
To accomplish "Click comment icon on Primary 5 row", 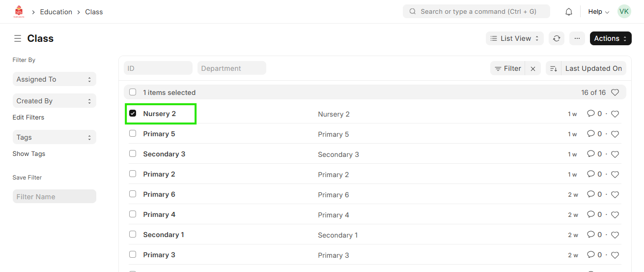I will 591,134.
